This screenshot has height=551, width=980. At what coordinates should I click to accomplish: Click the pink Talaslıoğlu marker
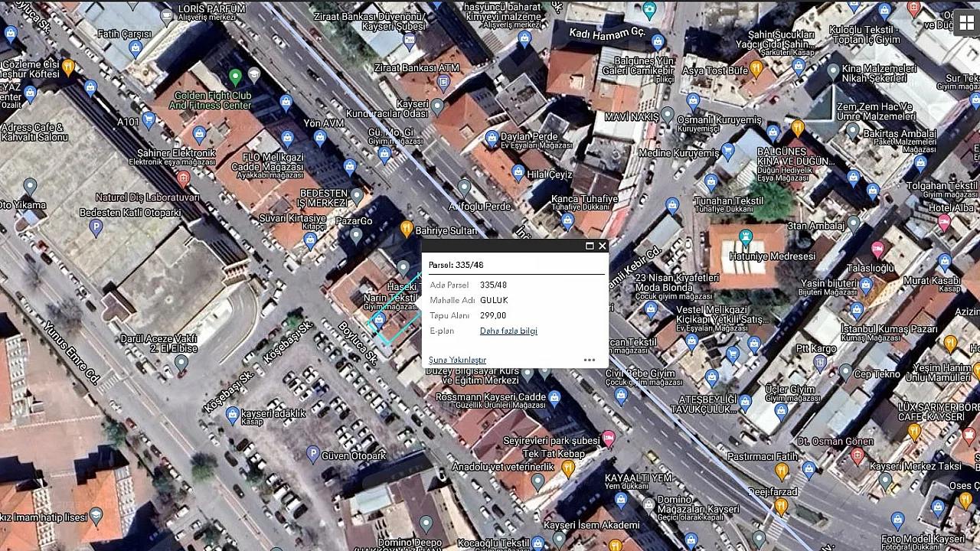[x=878, y=249]
